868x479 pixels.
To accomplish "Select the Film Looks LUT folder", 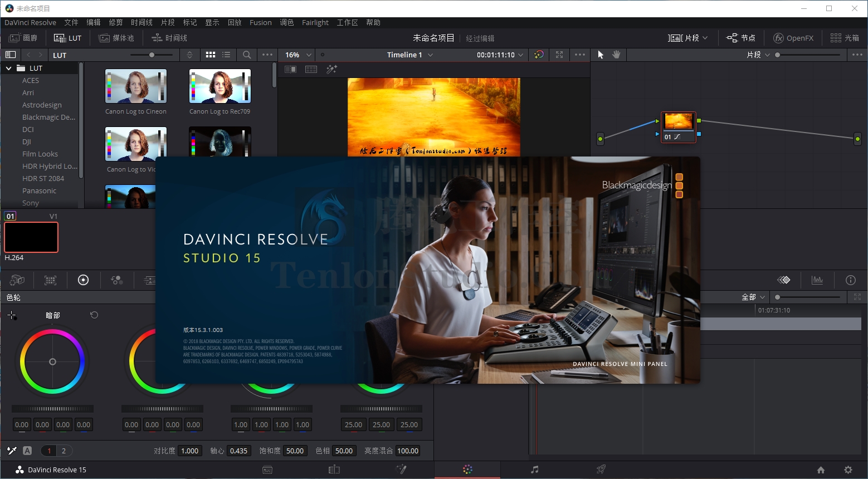I will (x=40, y=154).
